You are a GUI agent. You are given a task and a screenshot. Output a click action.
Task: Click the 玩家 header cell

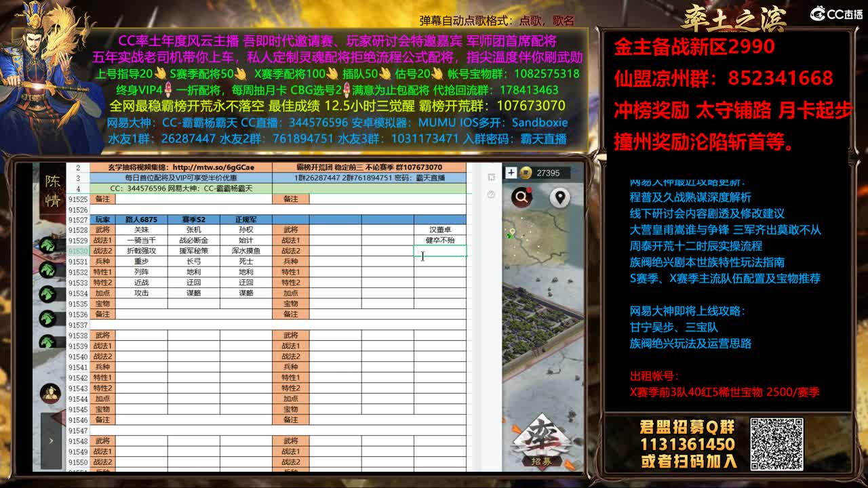102,220
